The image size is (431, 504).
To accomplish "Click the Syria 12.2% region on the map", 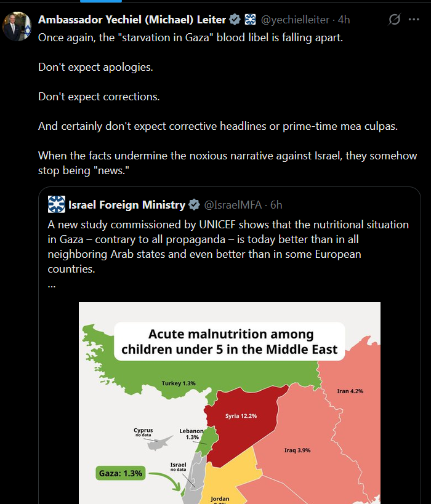I will pos(241,416).
